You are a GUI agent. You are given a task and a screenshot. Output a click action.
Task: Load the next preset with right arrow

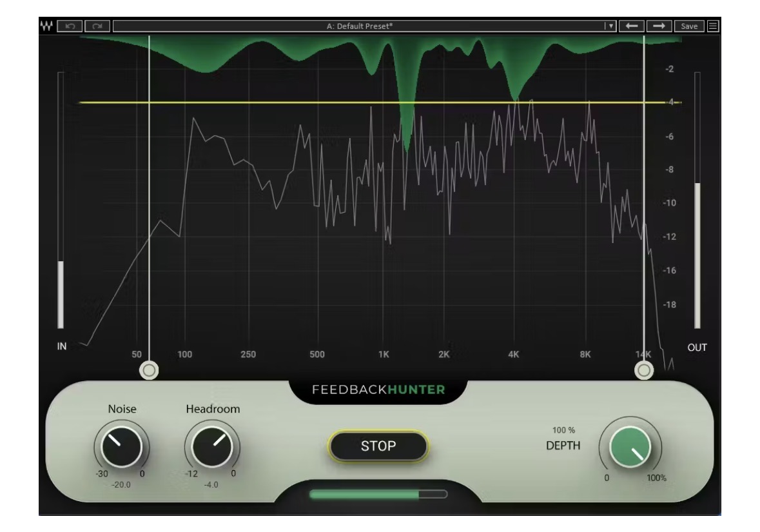[x=659, y=26]
